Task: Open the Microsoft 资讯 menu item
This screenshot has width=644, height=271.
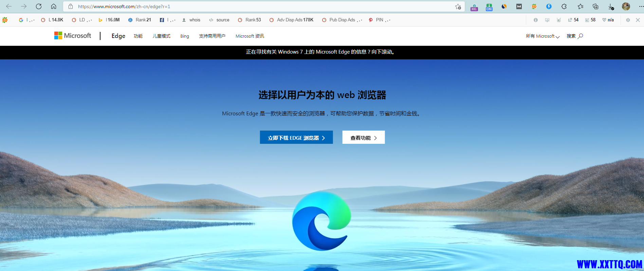Action: [x=250, y=36]
